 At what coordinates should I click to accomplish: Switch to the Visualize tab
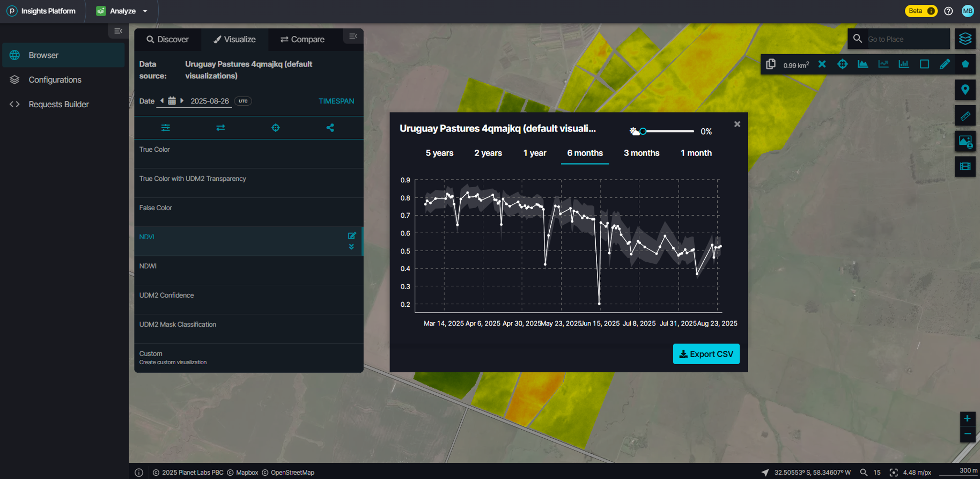tap(234, 39)
